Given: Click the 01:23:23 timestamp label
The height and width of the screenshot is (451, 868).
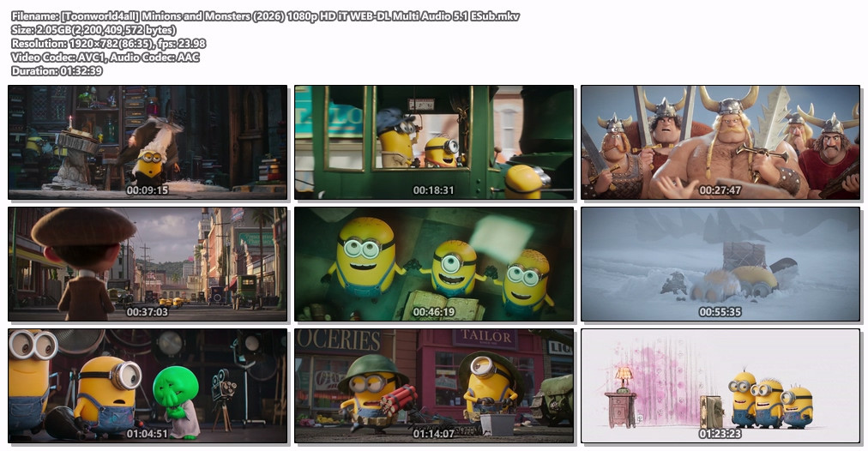Looking at the screenshot, I should 720,434.
